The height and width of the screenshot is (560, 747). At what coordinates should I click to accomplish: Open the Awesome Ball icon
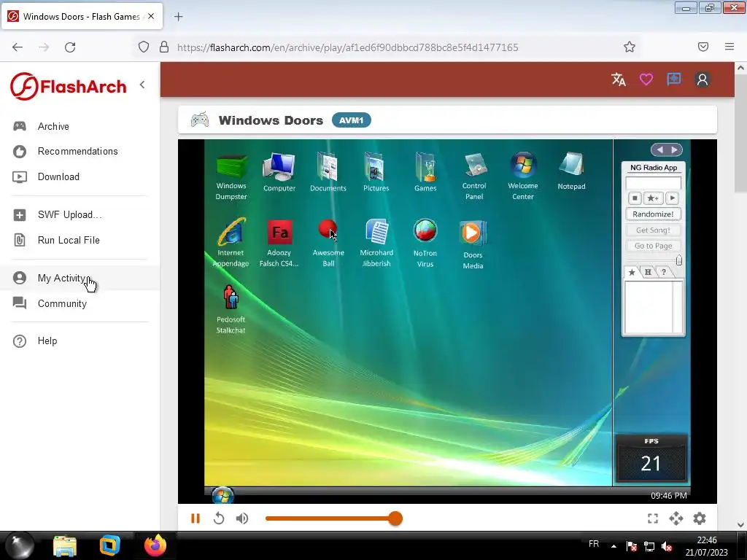point(328,243)
